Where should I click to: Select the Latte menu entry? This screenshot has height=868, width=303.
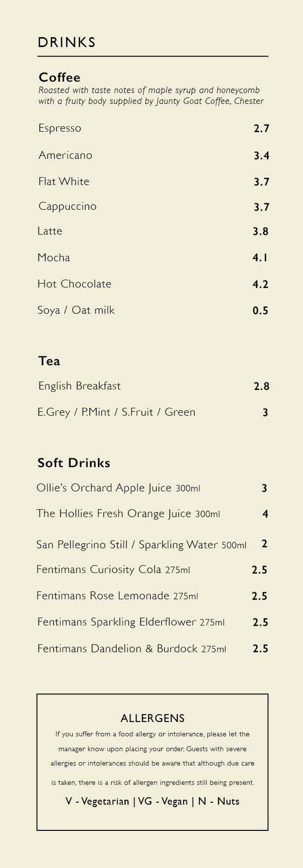(50, 231)
